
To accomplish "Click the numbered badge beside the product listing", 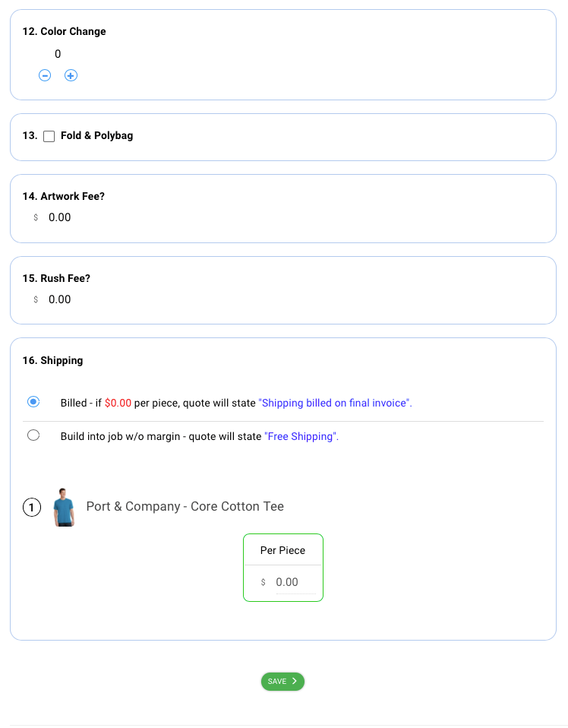I will pos(31,507).
